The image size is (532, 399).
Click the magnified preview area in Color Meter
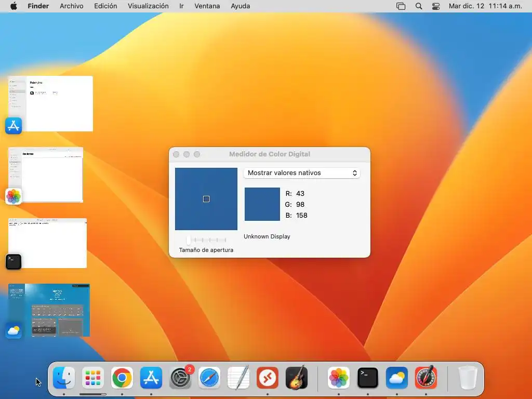click(x=206, y=199)
